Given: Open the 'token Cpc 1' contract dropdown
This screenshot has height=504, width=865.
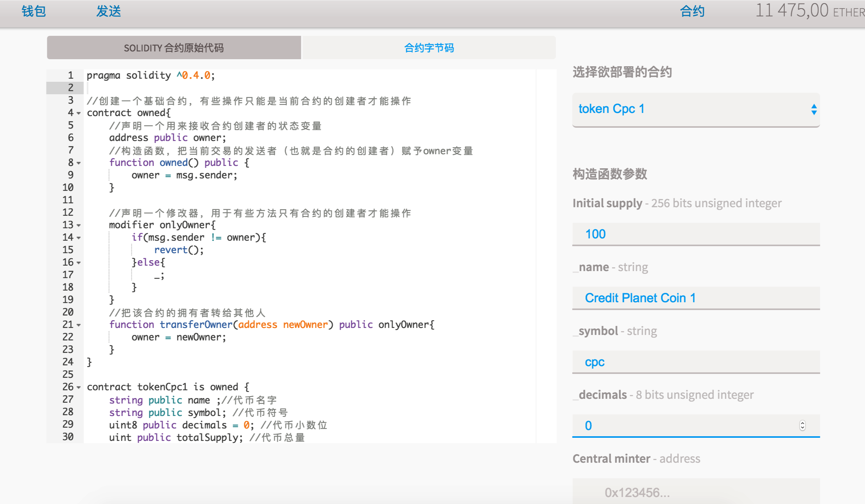Looking at the screenshot, I should click(x=696, y=109).
